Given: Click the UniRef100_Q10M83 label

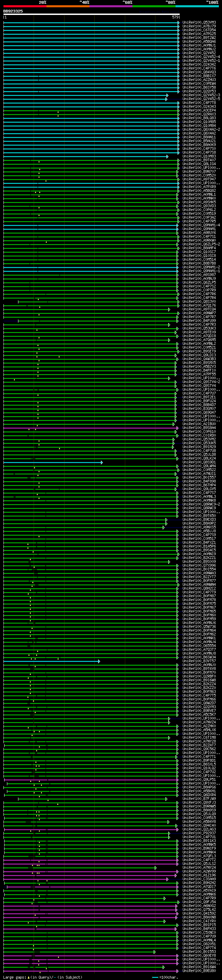Looking at the screenshot, I should (199, 156).
